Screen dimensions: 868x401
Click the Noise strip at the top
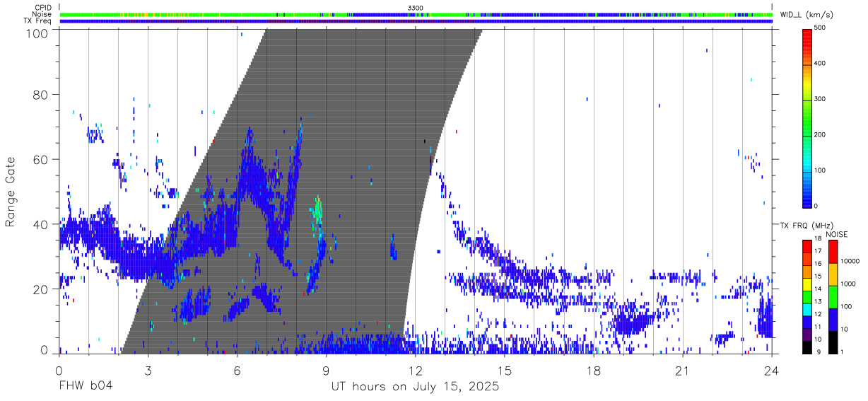(x=416, y=14)
